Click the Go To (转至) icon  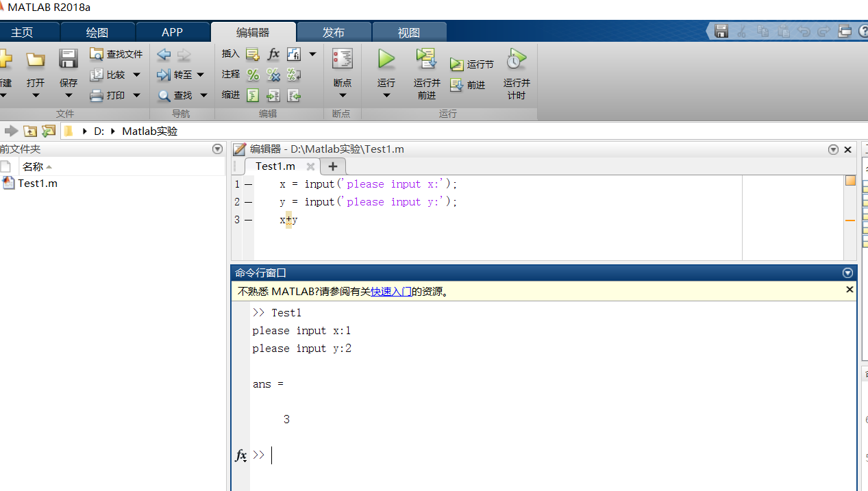click(x=164, y=75)
